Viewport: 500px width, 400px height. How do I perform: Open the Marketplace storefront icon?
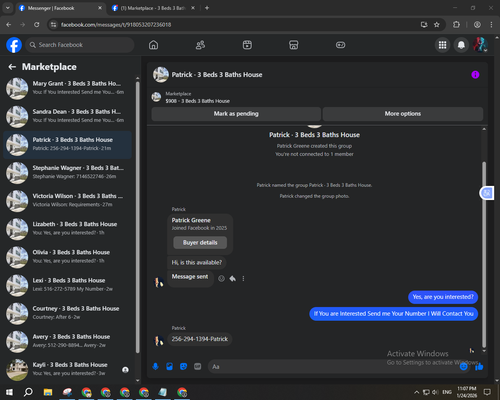point(294,45)
